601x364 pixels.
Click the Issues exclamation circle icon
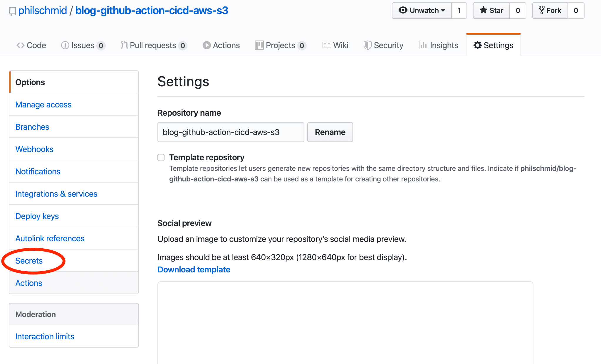[65, 45]
